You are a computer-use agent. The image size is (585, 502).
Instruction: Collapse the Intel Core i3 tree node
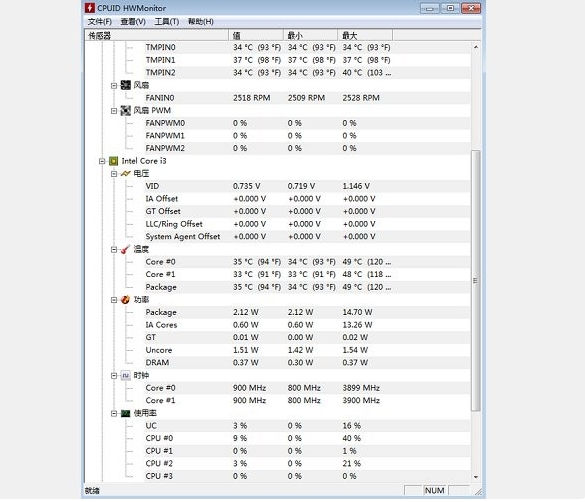coord(102,161)
